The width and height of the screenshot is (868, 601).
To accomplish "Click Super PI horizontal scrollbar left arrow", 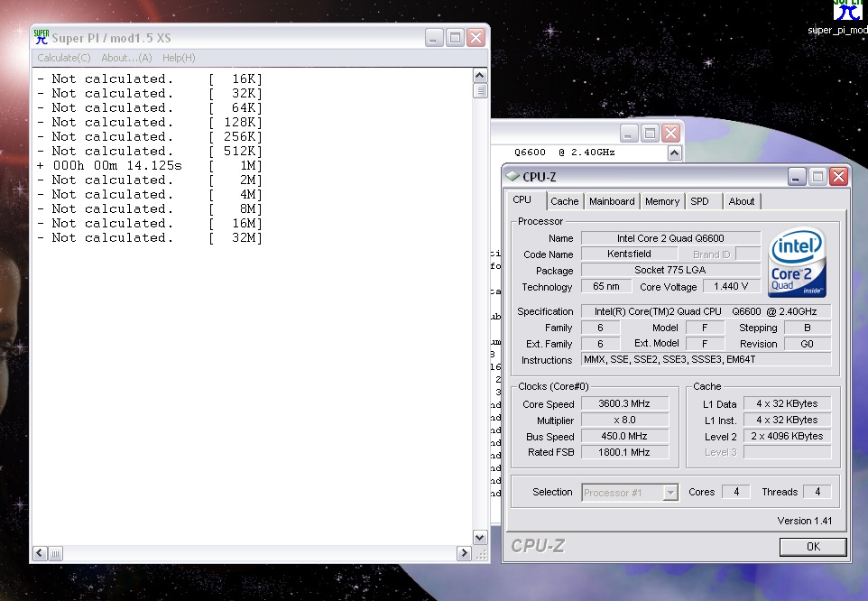I will coord(41,553).
